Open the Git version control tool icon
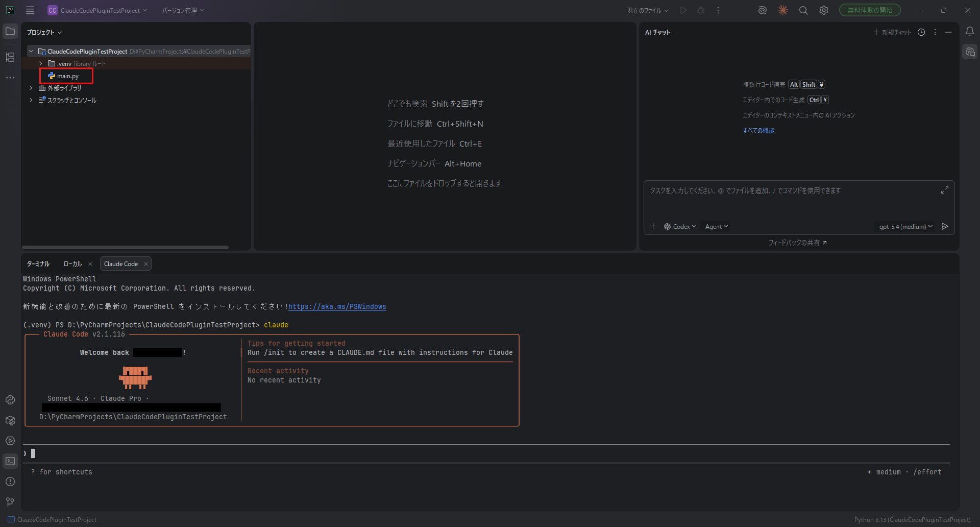 click(x=10, y=501)
